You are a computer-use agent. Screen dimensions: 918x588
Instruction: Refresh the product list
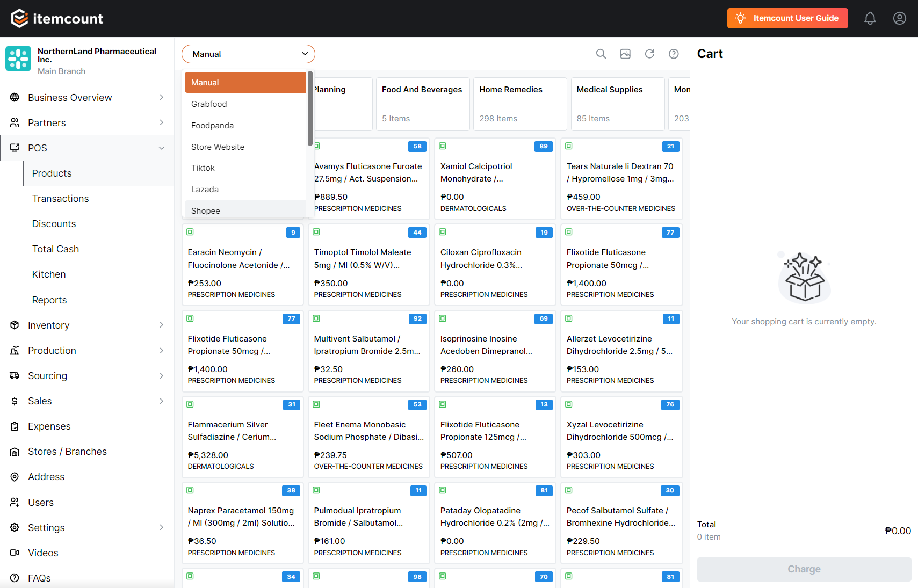(649, 54)
